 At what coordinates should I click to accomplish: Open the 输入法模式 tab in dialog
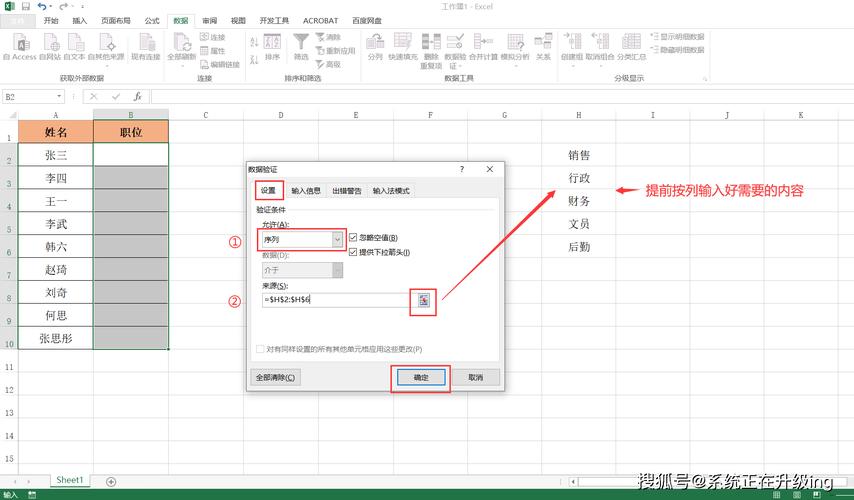391,191
